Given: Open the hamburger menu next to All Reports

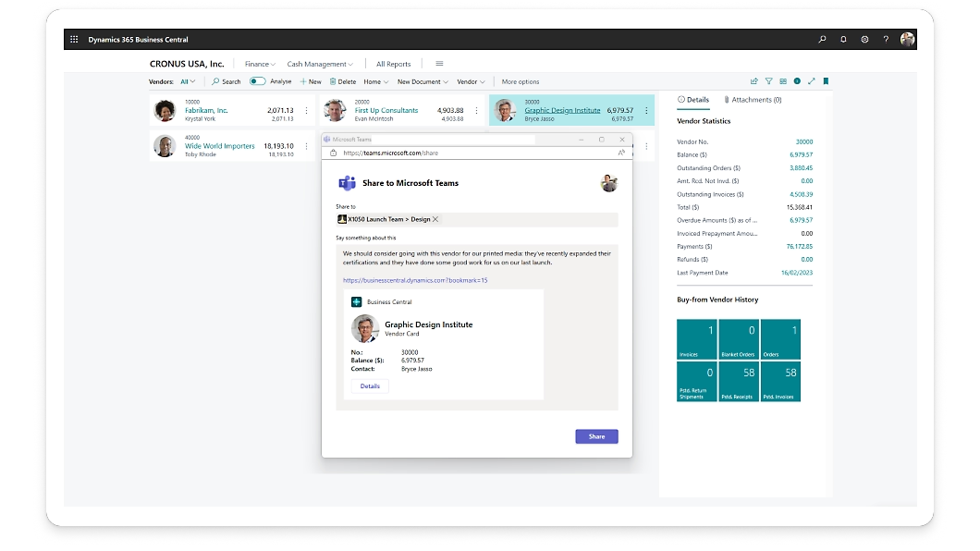Looking at the screenshot, I should (x=439, y=64).
